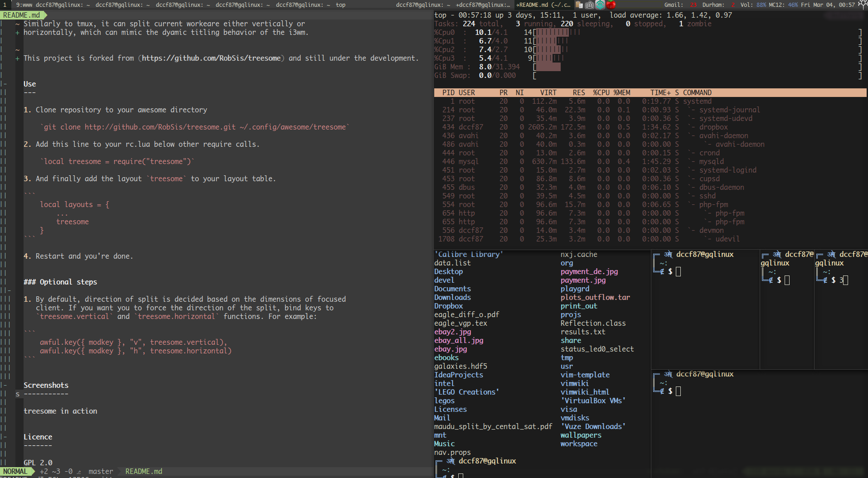Click the '+2 ~3 -0' git diff summary
This screenshot has height=478, width=868.
pyautogui.click(x=56, y=471)
